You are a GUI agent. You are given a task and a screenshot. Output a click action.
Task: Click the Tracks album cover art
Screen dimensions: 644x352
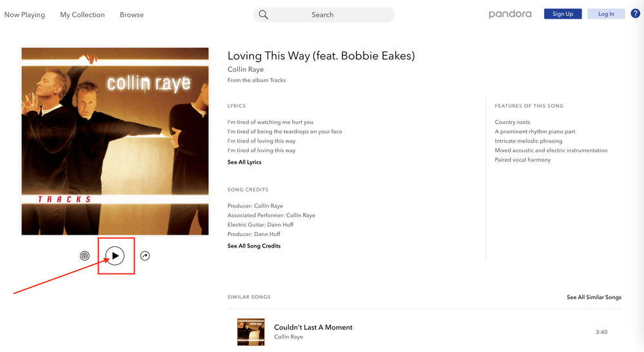pyautogui.click(x=115, y=141)
